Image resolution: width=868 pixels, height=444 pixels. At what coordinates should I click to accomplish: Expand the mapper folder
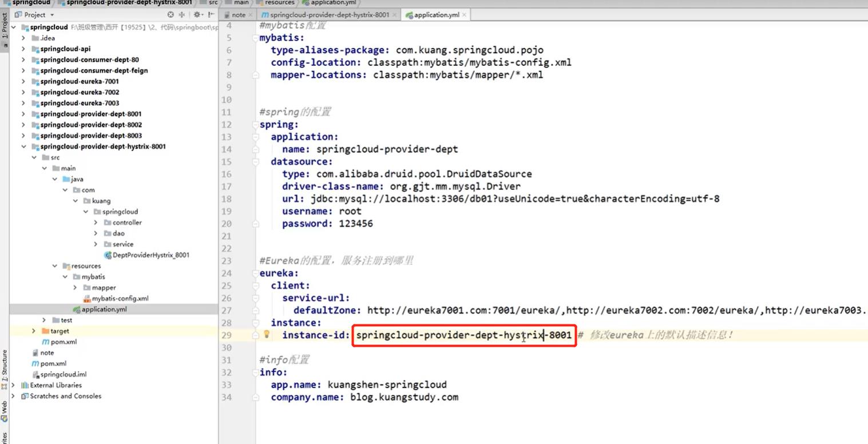tap(75, 288)
